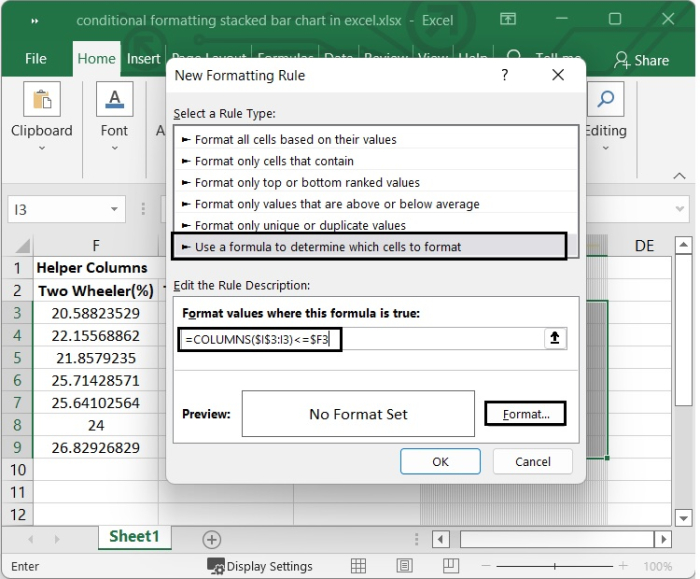Click the Name Box showing I3
Screen dimensions: 700x579
point(58,209)
